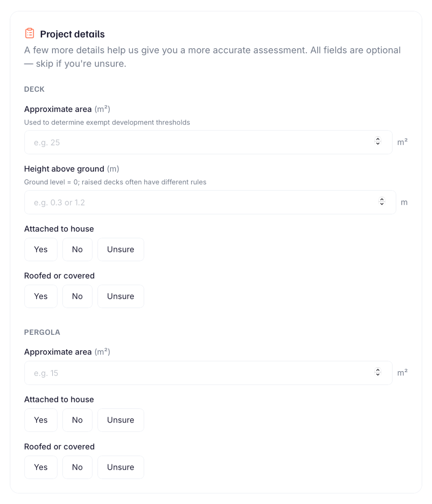Choose Unsure for deck roofed or covered
Viewport: 432px width, 504px height.
(x=121, y=296)
